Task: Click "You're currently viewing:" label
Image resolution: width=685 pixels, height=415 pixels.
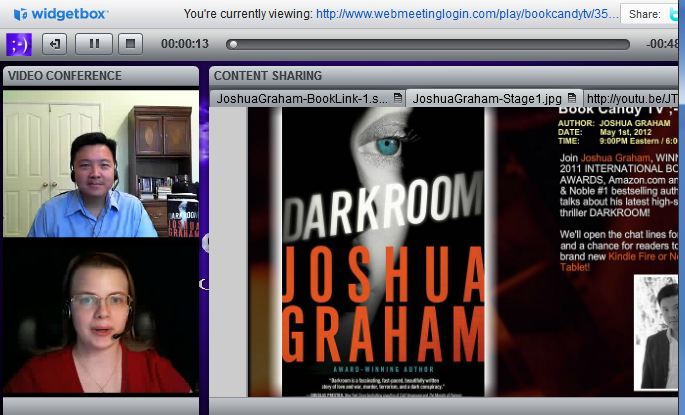Action: point(248,14)
